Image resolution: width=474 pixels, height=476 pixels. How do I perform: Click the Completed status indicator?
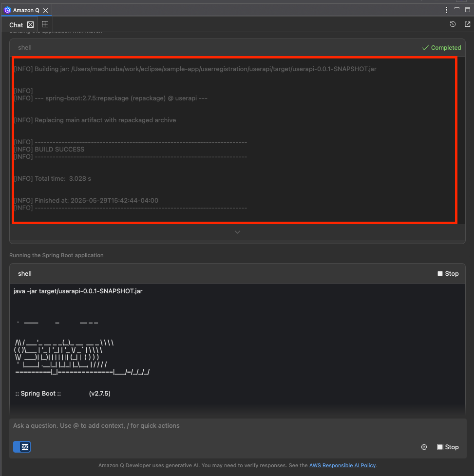pyautogui.click(x=441, y=47)
